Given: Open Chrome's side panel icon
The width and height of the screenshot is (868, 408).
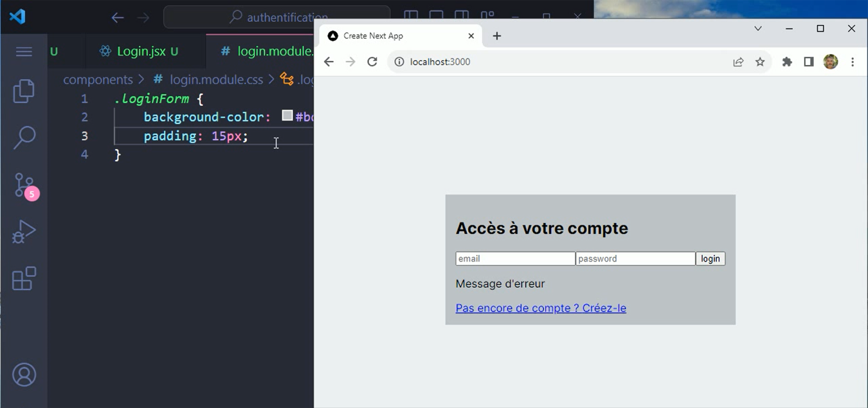Looking at the screenshot, I should click(808, 62).
